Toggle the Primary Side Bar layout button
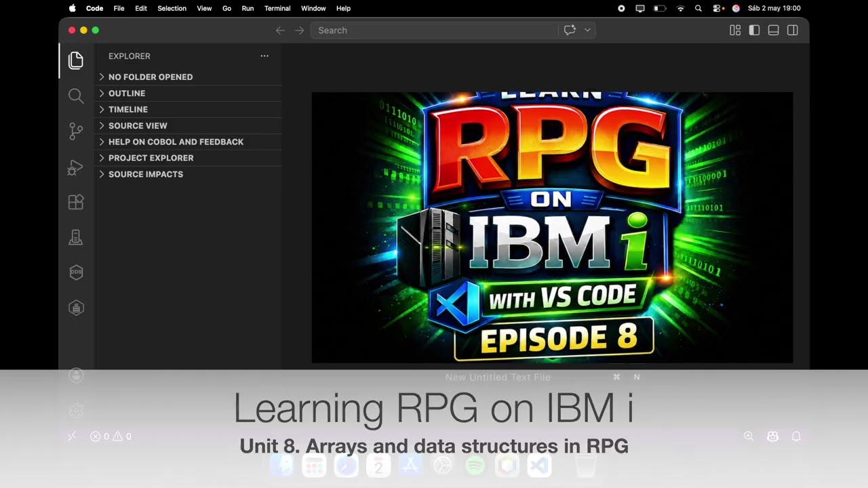Image resolution: width=868 pixels, height=488 pixels. tap(754, 30)
